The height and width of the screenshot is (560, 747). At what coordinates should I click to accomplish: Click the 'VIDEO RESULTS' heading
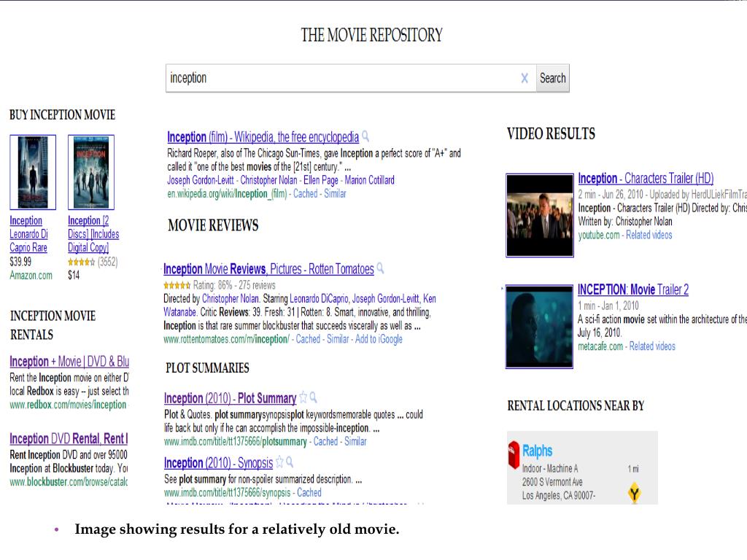tap(551, 134)
